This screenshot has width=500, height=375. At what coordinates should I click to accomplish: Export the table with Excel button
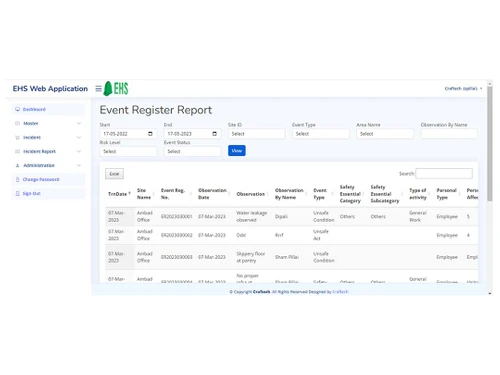coord(114,174)
